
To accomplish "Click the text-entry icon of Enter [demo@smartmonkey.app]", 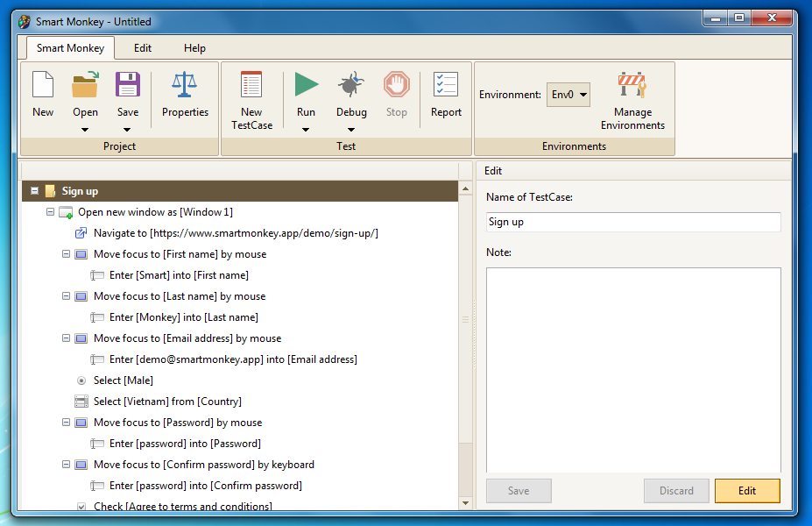I will 97,359.
